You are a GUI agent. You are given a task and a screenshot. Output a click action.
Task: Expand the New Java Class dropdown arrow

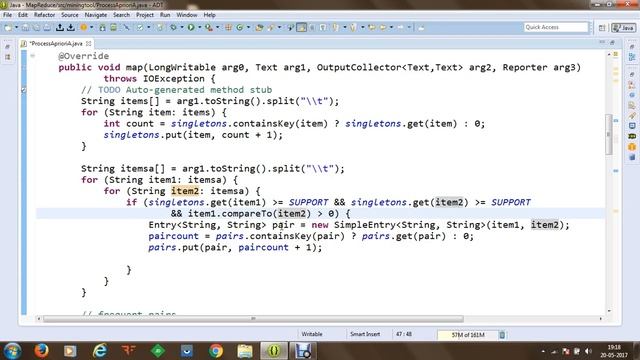tap(248, 27)
